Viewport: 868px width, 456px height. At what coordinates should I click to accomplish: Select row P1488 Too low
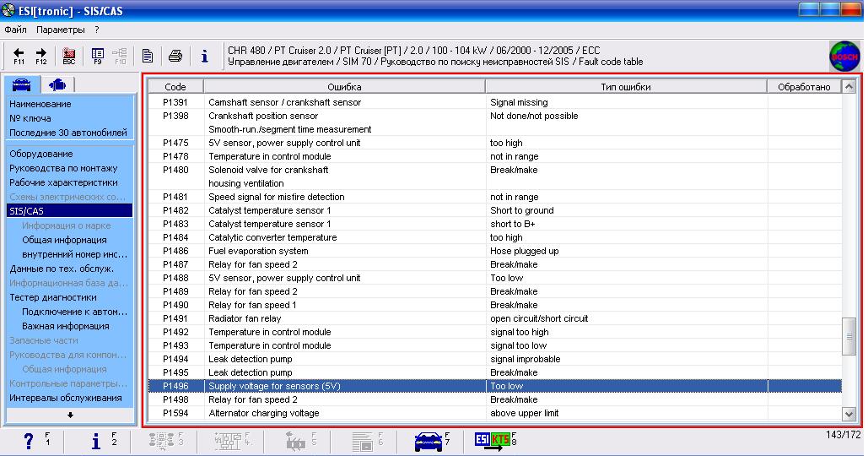click(495, 278)
